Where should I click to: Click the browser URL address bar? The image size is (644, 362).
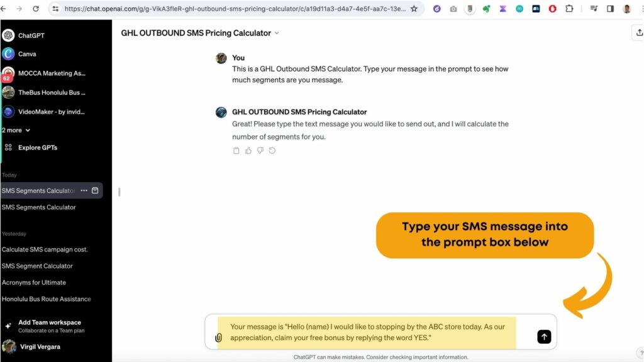235,9
